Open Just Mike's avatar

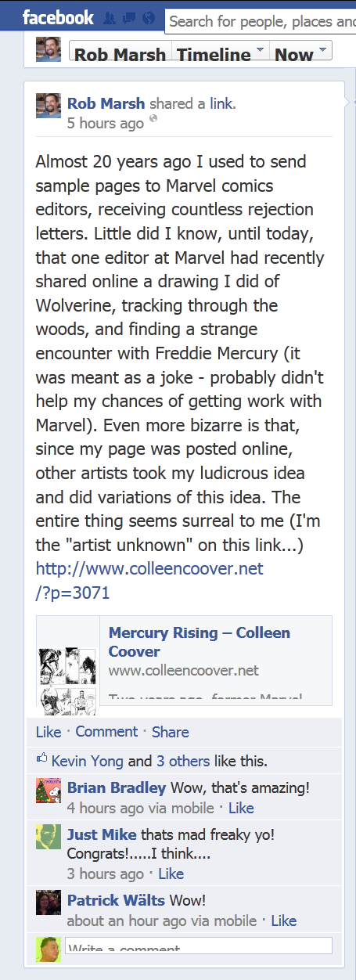click(x=49, y=837)
